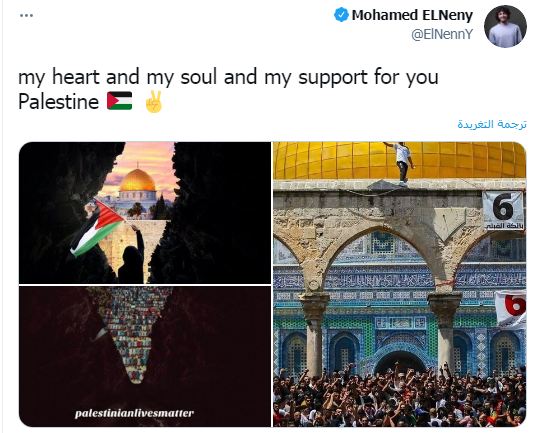539x433 pixels.
Task: Open Mohamed ELNeny's profile picture
Action: tap(505, 26)
